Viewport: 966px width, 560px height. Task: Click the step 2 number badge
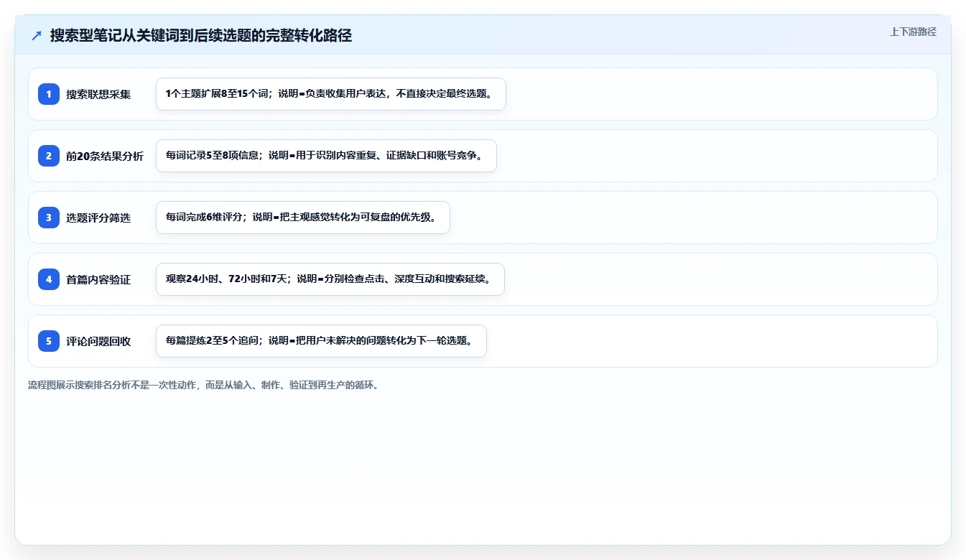tap(49, 156)
